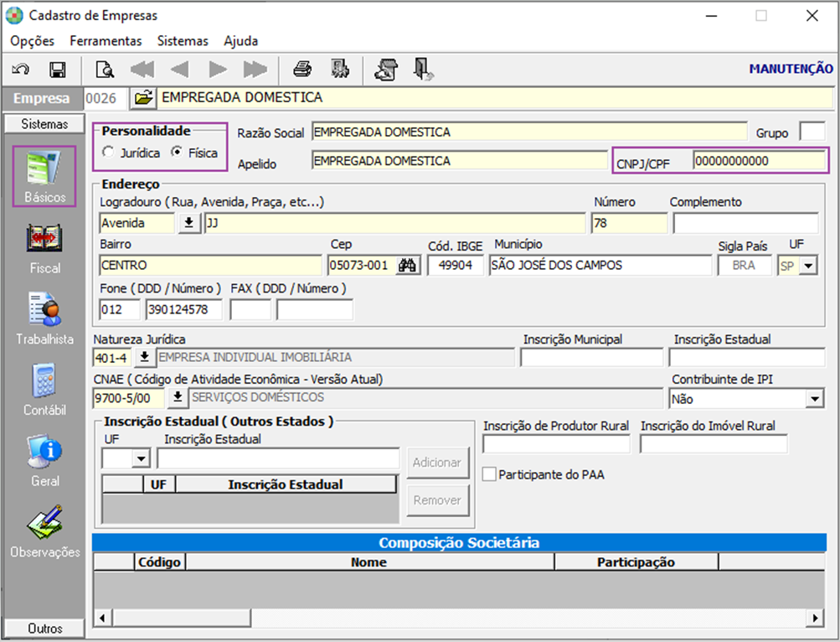
Task: Click the Bairro field showing CENTRO
Action: point(210,266)
